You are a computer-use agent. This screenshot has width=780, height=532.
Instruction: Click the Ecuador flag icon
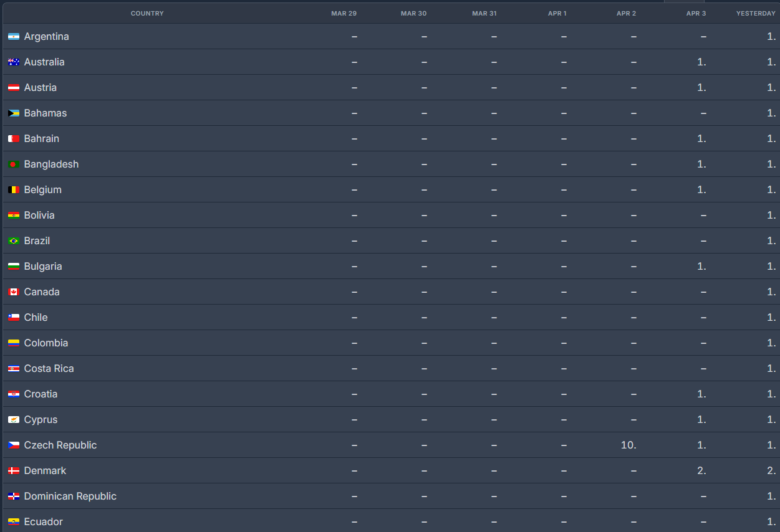point(14,522)
